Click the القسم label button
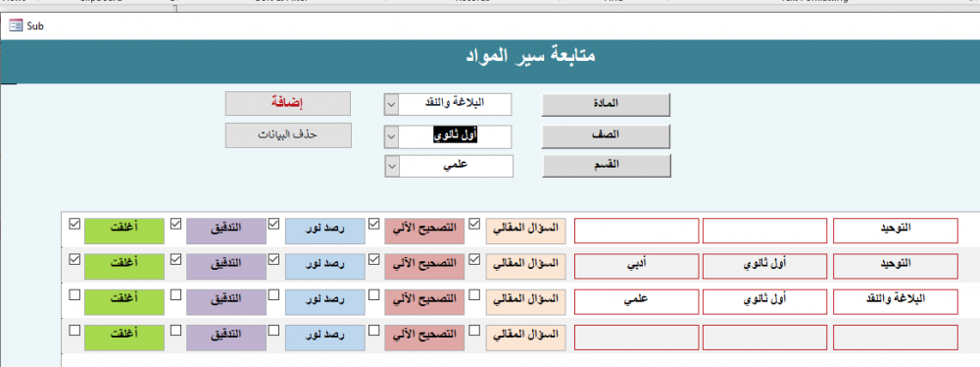 pos(607,165)
